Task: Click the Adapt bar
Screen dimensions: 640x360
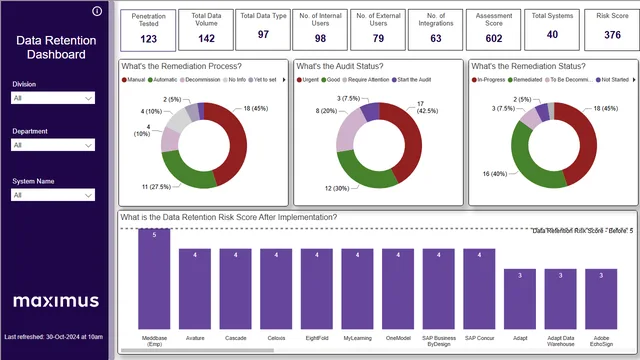Action: point(520,299)
